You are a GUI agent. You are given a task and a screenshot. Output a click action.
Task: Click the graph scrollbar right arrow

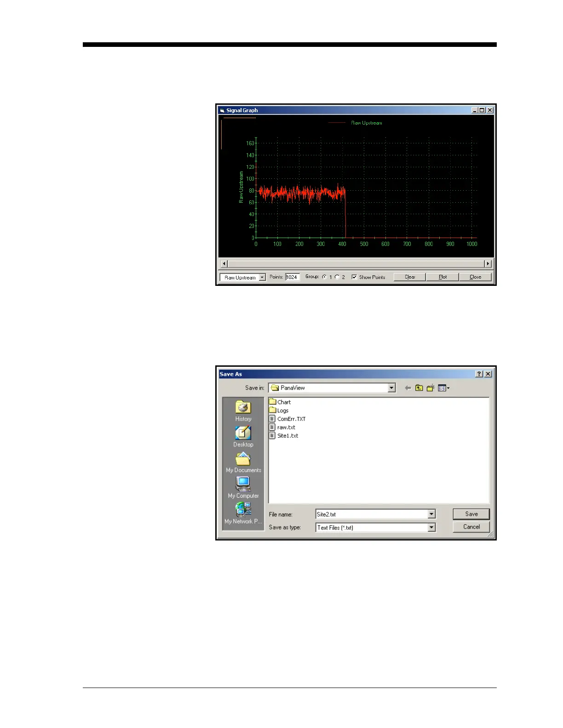tap(488, 264)
